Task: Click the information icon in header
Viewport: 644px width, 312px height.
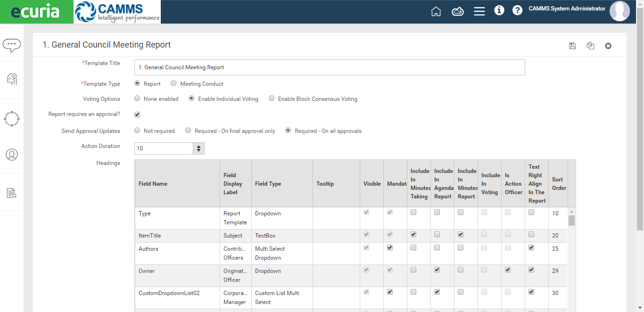Action: click(x=499, y=10)
